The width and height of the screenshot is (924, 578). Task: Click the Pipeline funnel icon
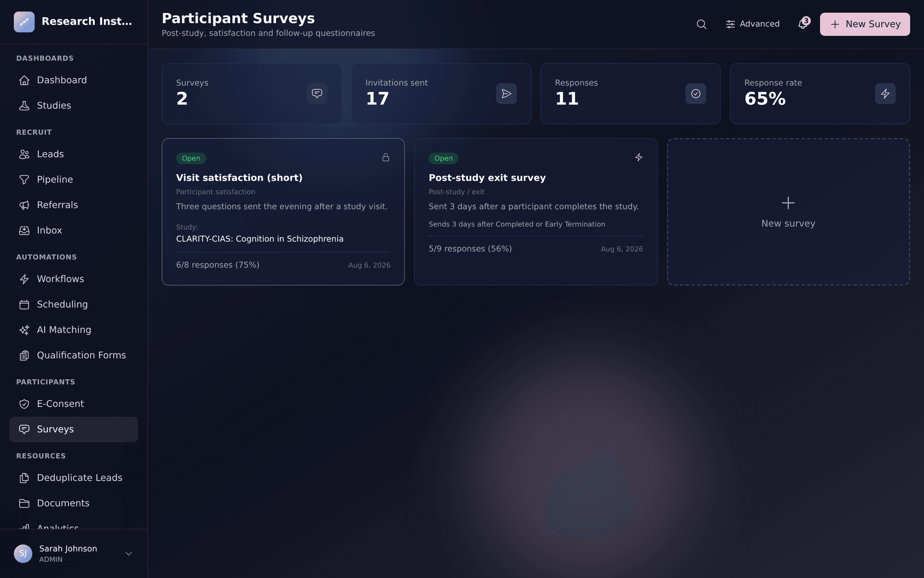24,180
